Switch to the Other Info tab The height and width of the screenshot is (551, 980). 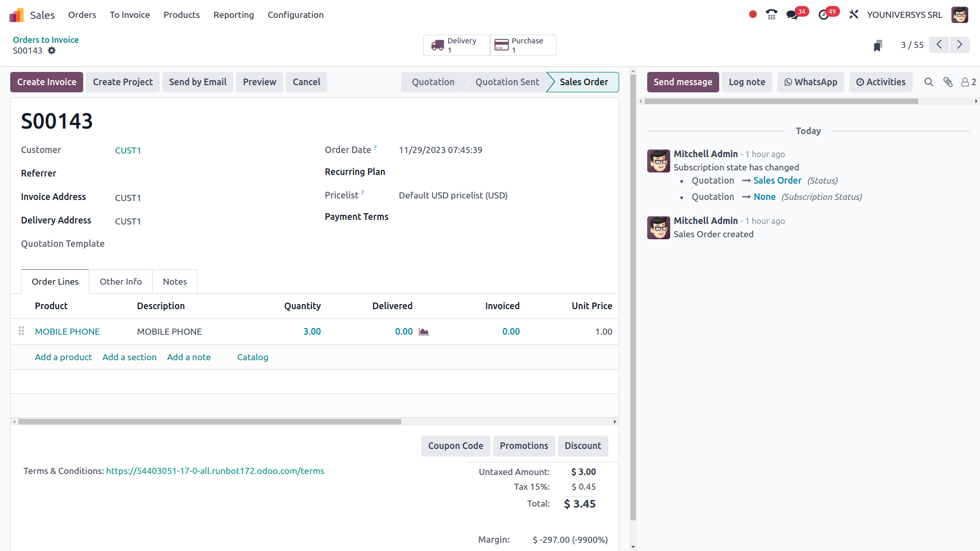coord(120,282)
